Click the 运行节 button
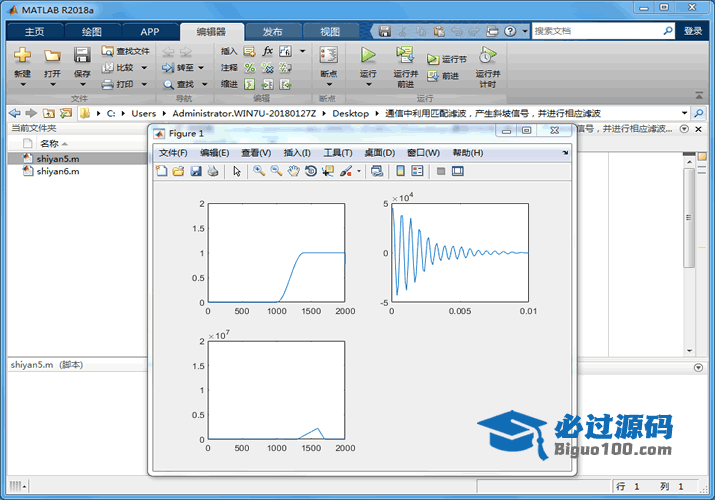 [x=447, y=59]
